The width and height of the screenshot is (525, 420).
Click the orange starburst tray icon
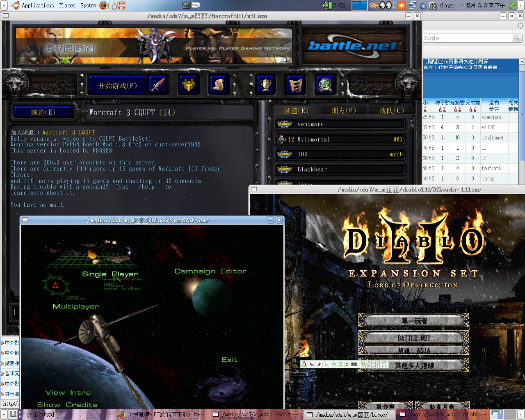pos(402,5)
